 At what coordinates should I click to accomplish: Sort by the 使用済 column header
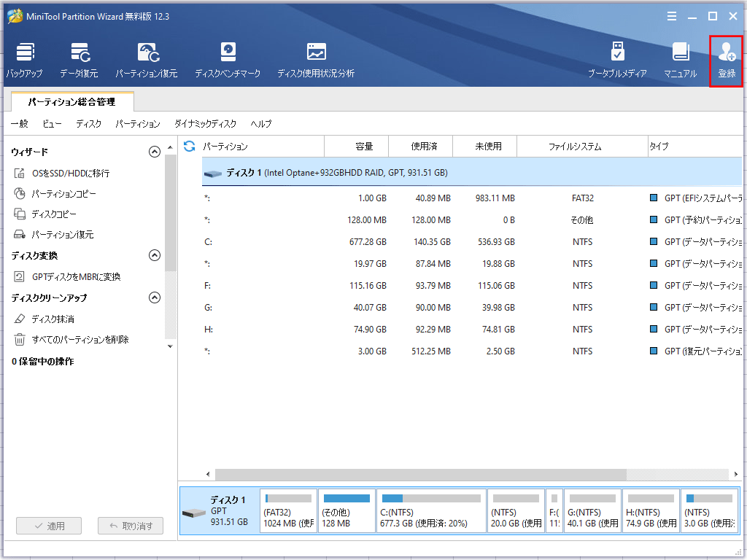(421, 146)
